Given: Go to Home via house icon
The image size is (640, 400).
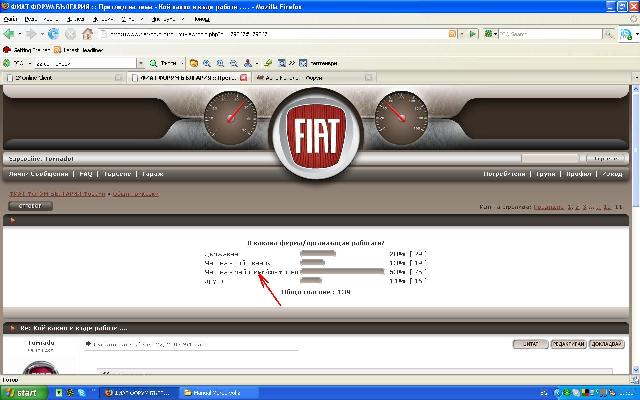Looking at the screenshot, I should [x=89, y=34].
